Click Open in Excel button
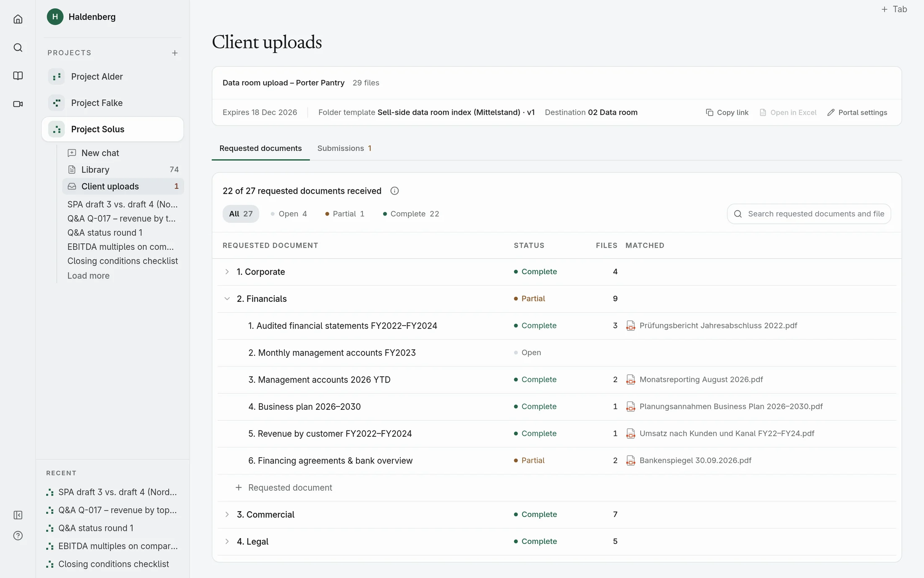The image size is (924, 578). pos(788,113)
